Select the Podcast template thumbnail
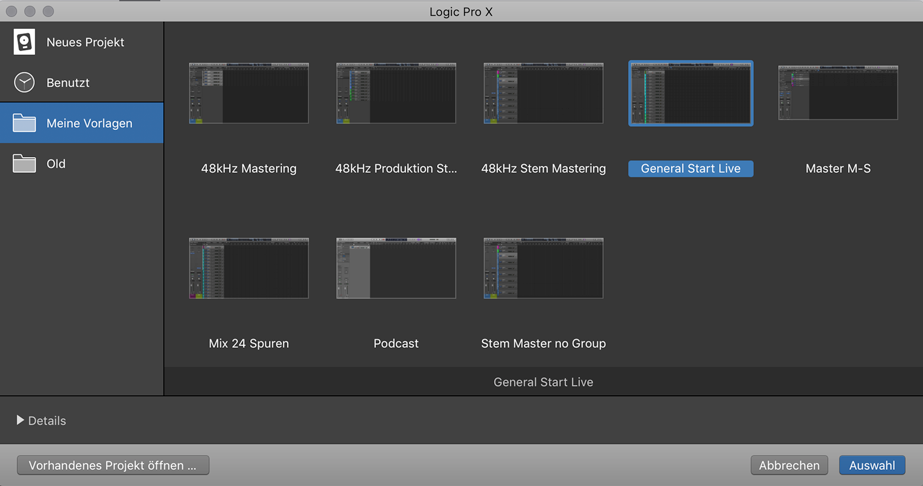 (x=396, y=268)
